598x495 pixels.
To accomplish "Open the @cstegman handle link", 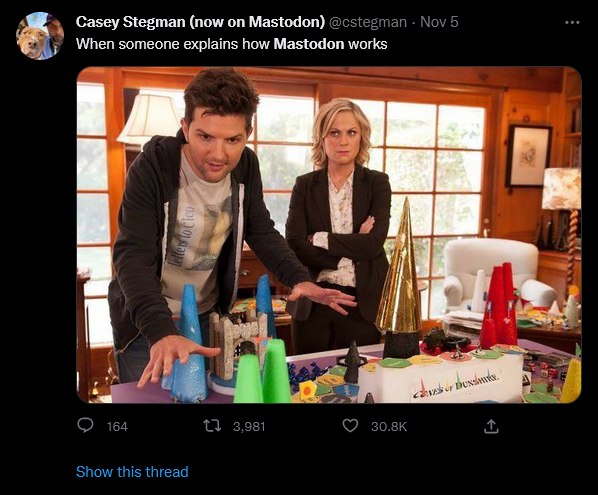I will coord(368,22).
